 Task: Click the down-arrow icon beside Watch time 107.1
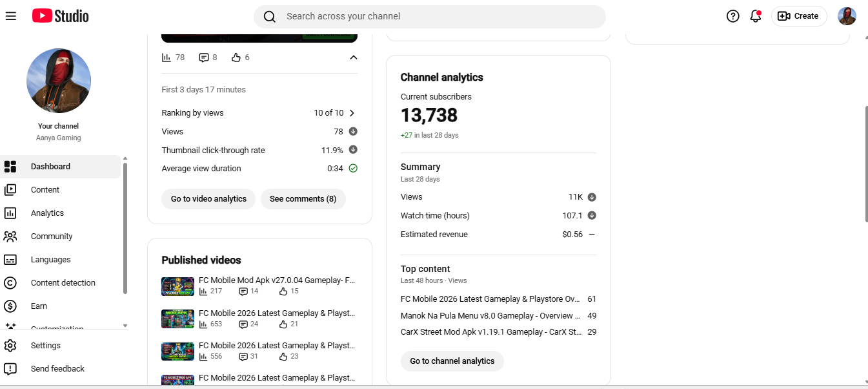592,215
